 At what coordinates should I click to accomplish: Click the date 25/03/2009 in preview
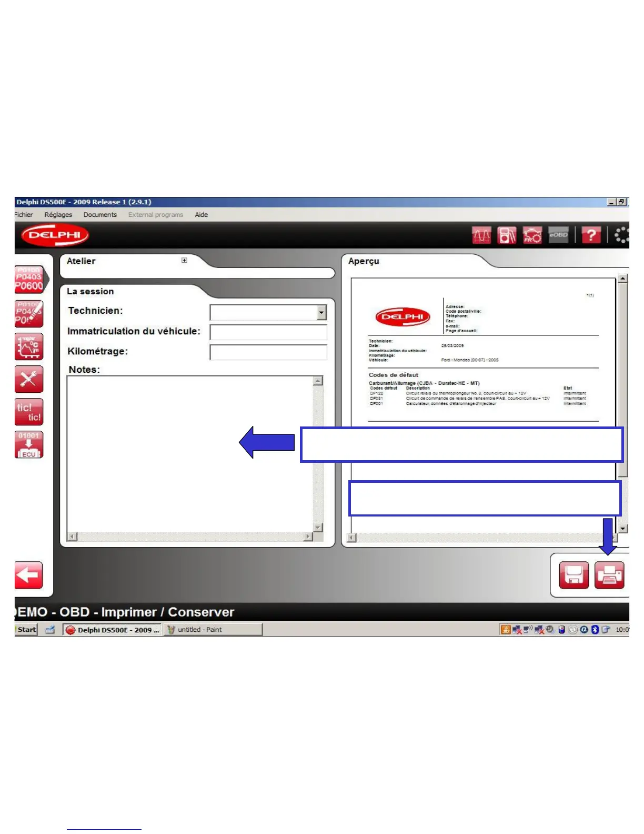[x=452, y=346]
